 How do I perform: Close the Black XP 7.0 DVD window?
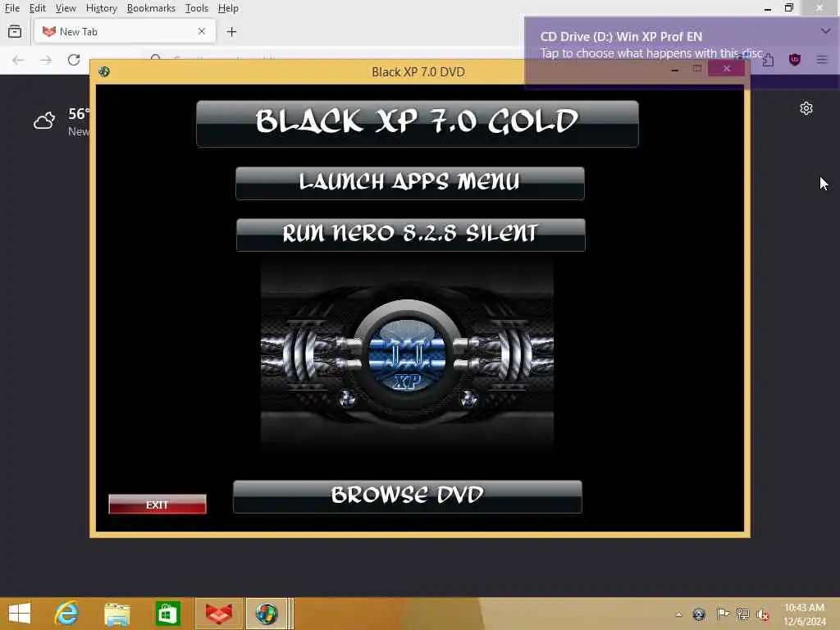[x=727, y=68]
